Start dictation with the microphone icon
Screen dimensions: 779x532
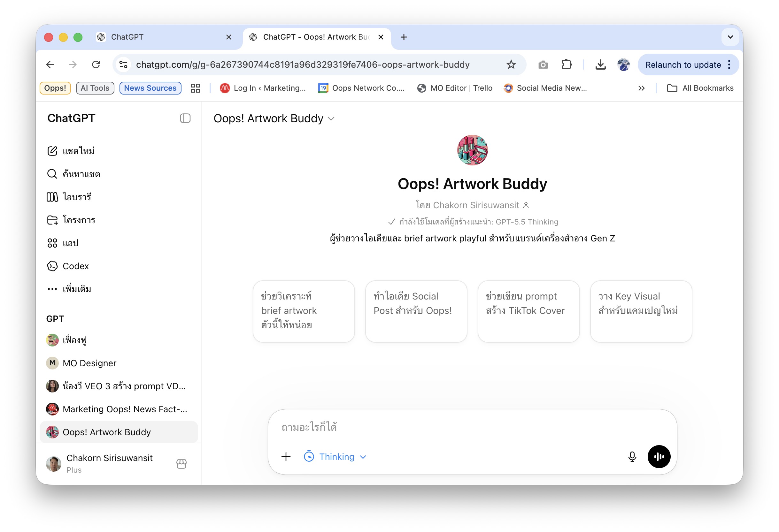pos(632,457)
